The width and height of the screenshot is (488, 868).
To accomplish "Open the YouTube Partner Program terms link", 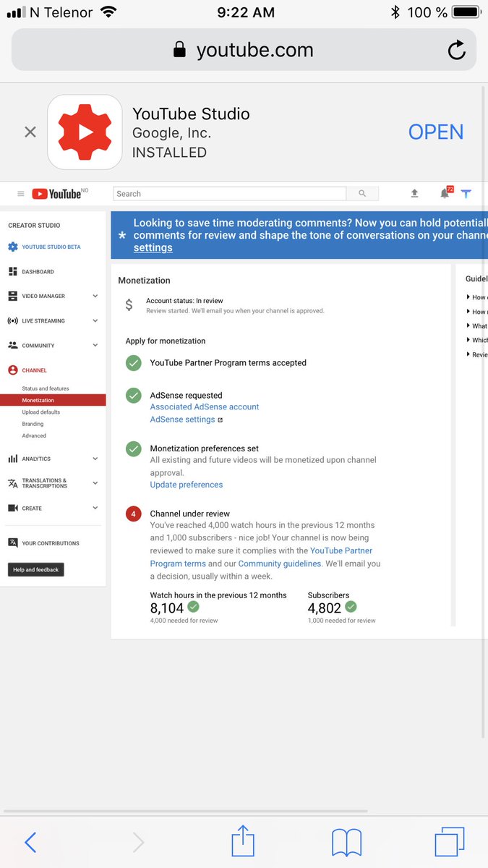I will pos(261,557).
